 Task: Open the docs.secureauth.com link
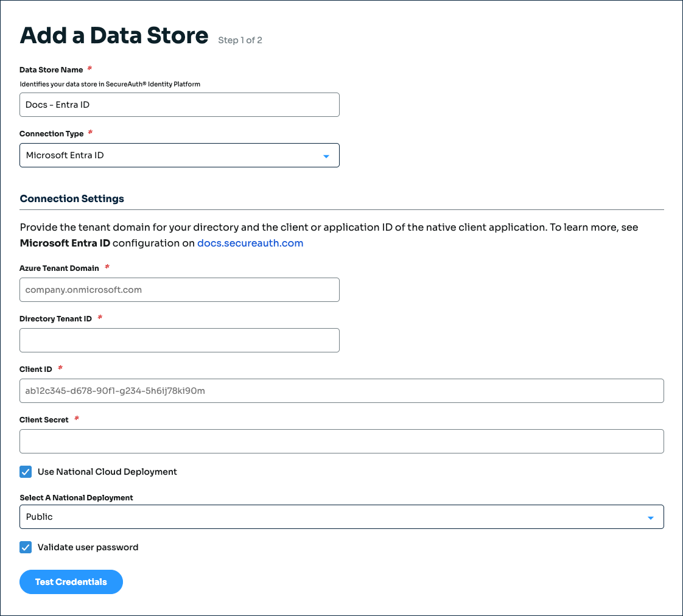(x=250, y=243)
